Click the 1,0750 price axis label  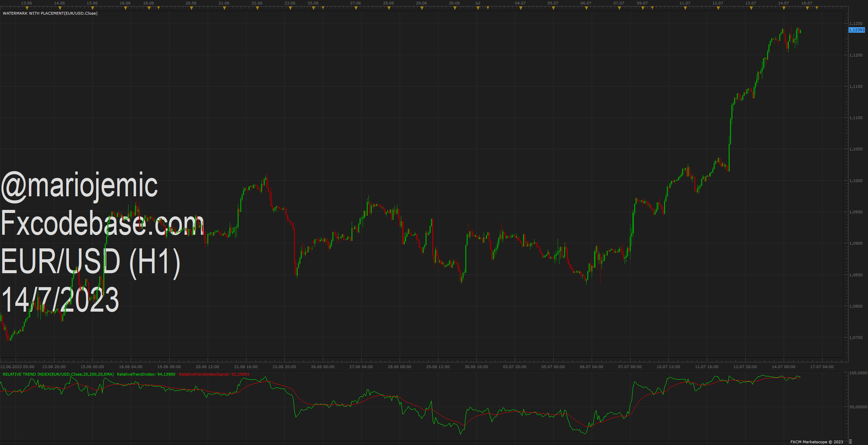pos(856,337)
